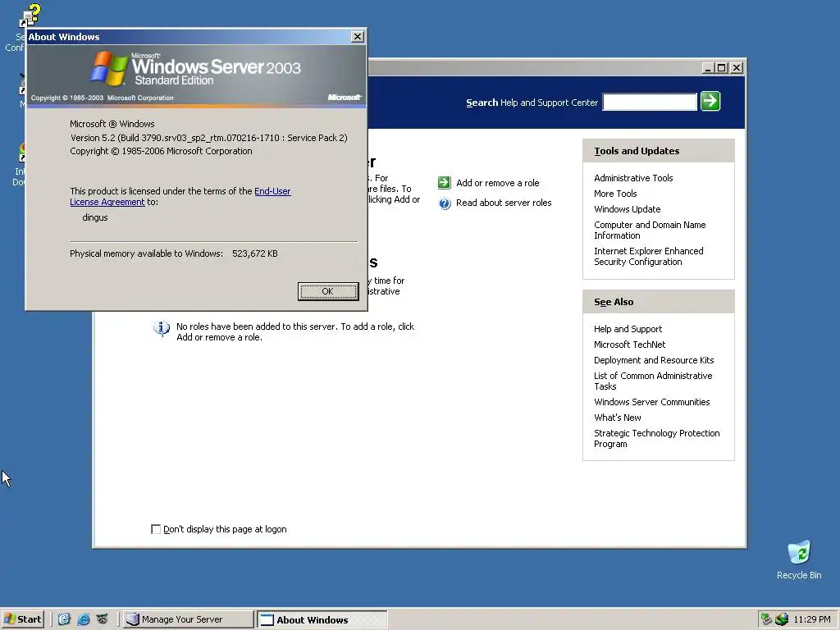The width and height of the screenshot is (840, 630).
Task: Click the Tools and Updates heading
Action: click(637, 151)
